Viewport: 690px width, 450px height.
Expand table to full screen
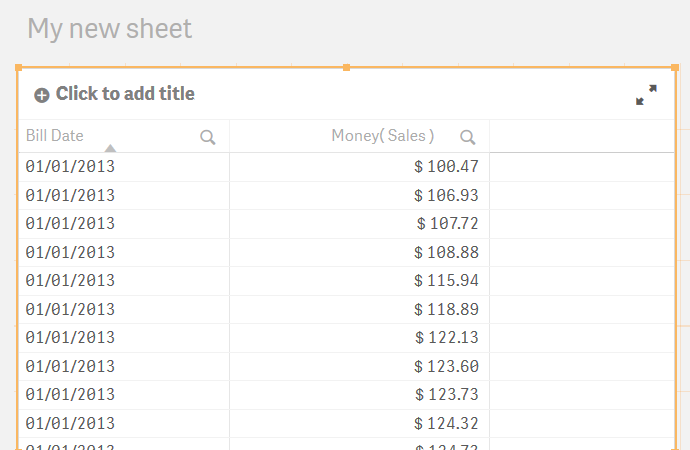click(646, 95)
